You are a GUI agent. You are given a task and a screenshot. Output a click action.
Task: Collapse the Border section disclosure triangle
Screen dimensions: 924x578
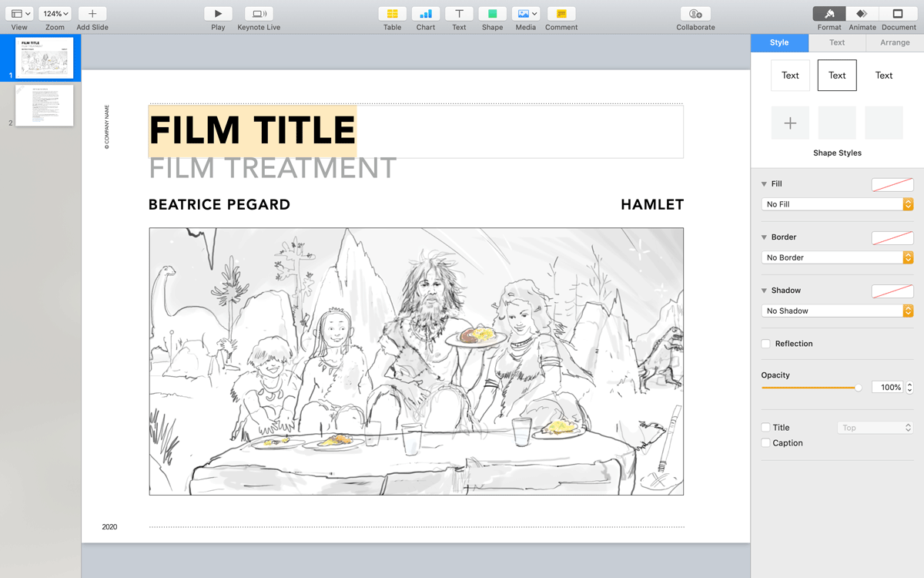[764, 237]
